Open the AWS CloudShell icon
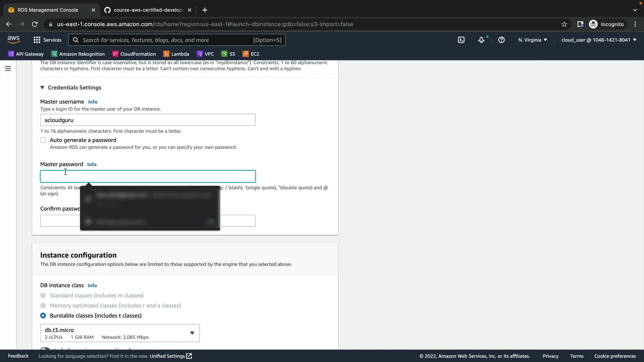This screenshot has height=362, width=644. coord(461,40)
